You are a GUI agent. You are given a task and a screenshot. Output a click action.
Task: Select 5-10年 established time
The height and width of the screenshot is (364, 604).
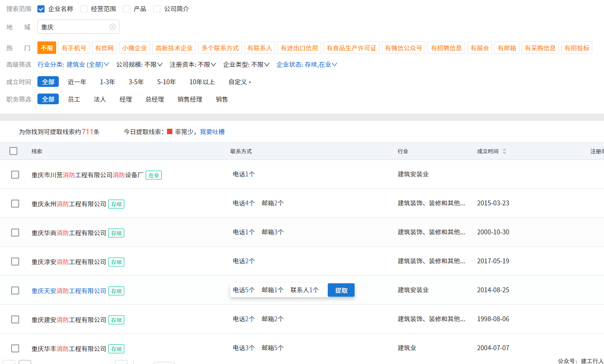click(x=167, y=82)
